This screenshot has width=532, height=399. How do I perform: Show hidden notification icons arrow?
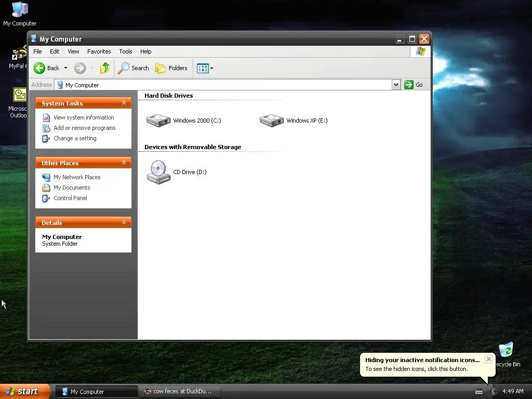tap(493, 392)
